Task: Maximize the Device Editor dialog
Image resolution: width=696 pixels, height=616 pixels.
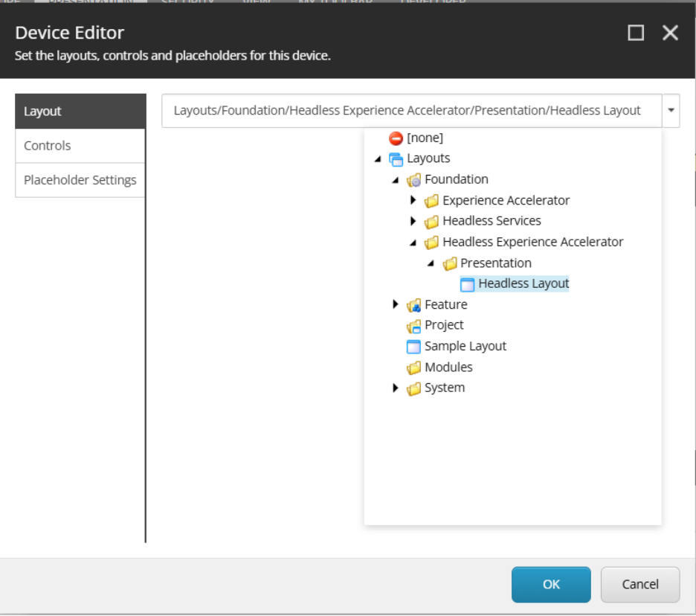Action: pos(636,33)
